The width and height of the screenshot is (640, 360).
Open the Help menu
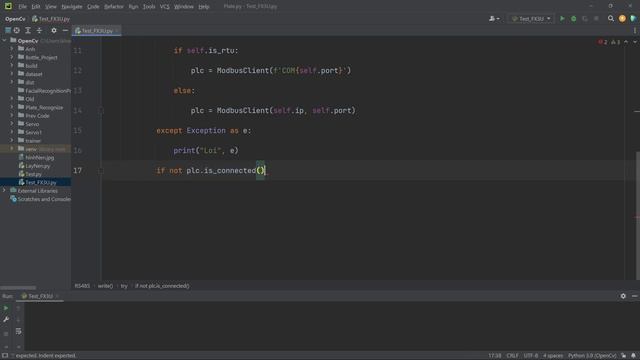coord(204,7)
